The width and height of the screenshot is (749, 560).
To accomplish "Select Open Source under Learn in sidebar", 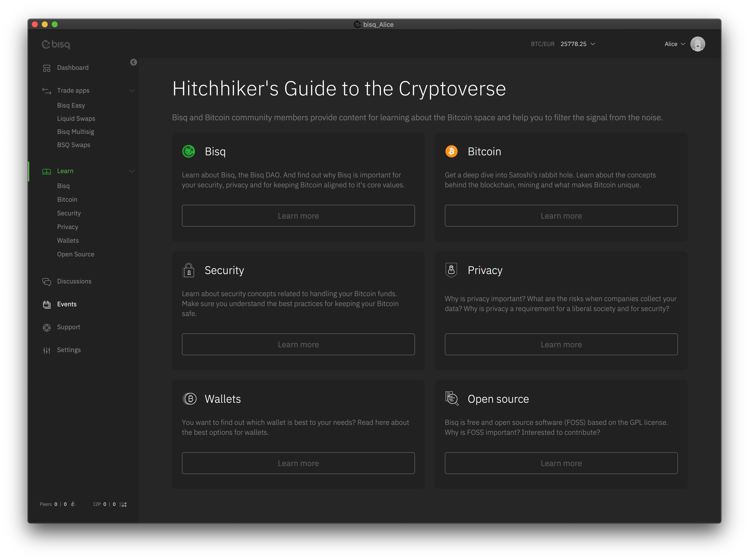I will [x=76, y=254].
